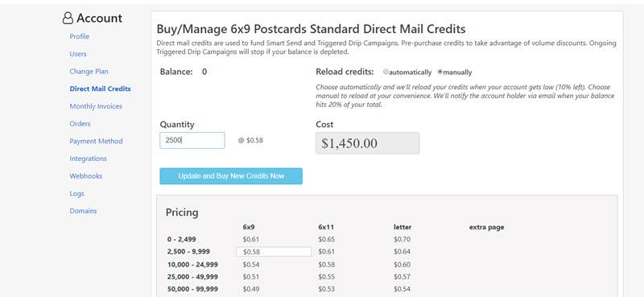Open the Profile sidebar link

79,36
